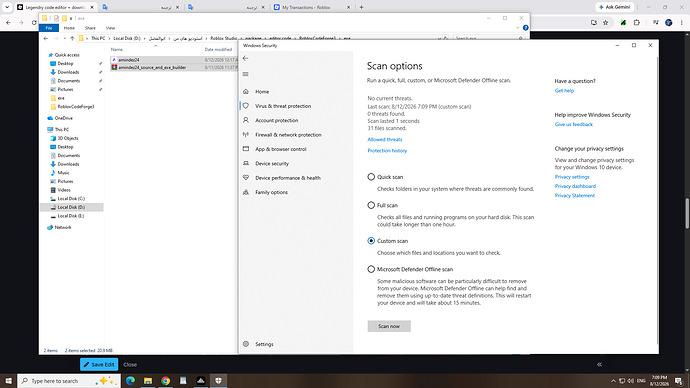
Task: Open Virus & threat protection section
Action: coord(283,106)
